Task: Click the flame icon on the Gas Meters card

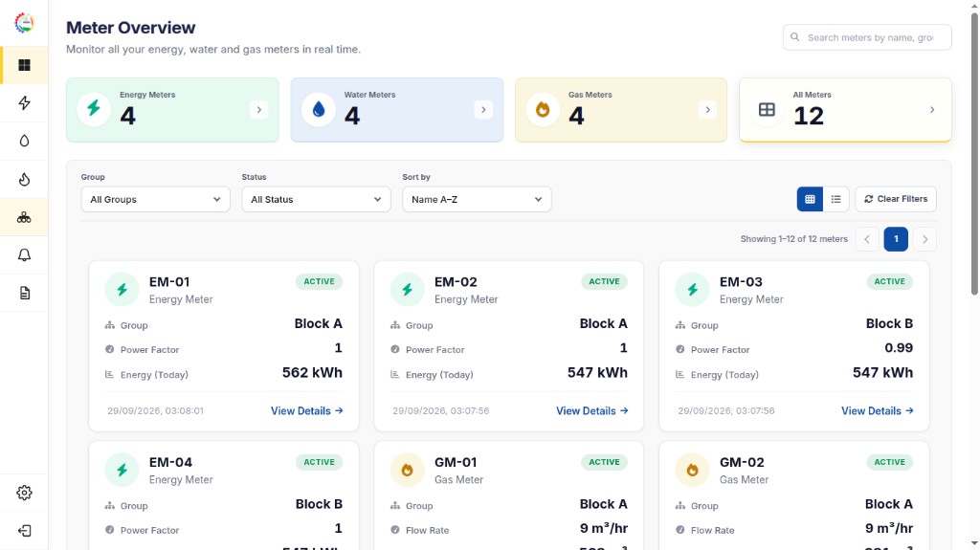Action: click(x=543, y=109)
